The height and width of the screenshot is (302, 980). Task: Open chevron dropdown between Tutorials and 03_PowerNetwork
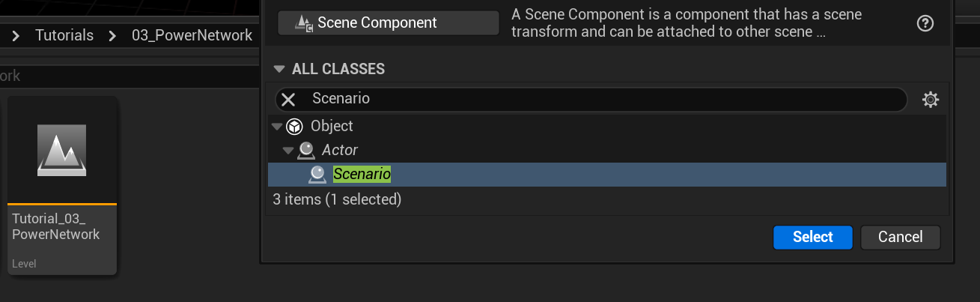(112, 35)
